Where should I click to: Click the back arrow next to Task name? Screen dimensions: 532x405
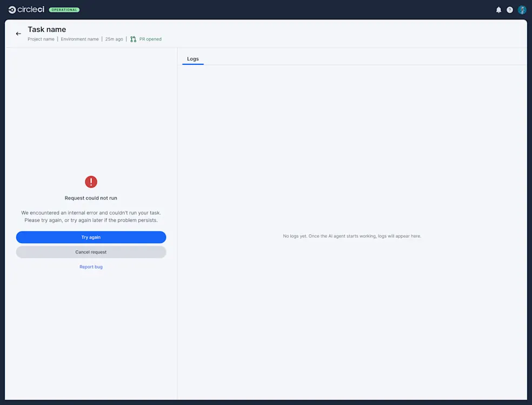(18, 33)
